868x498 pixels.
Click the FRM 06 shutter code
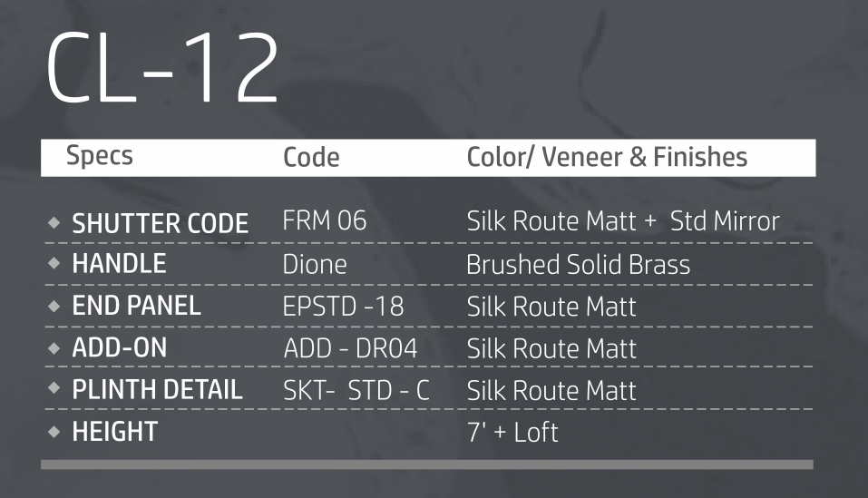(325, 222)
